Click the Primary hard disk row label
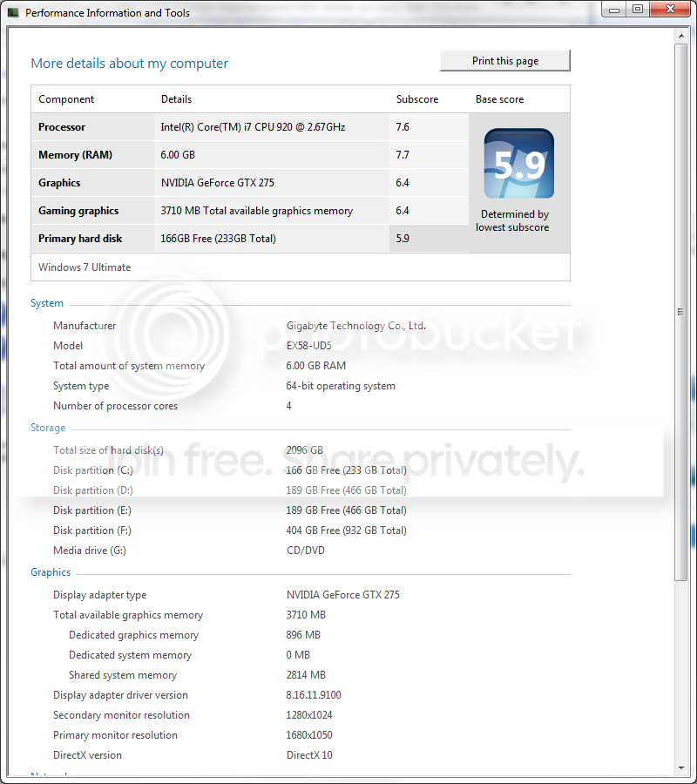697x784 pixels. [80, 239]
